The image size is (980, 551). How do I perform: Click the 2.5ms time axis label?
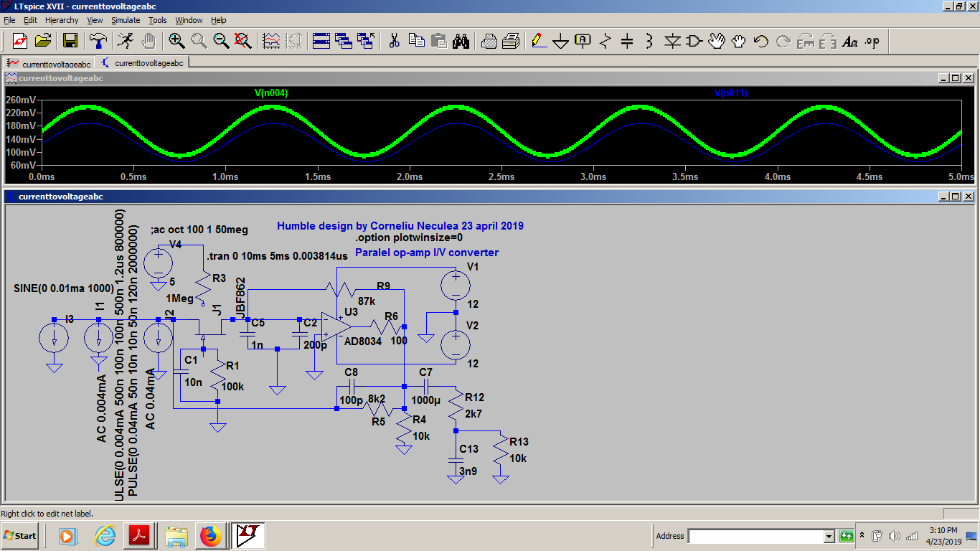pyautogui.click(x=501, y=176)
